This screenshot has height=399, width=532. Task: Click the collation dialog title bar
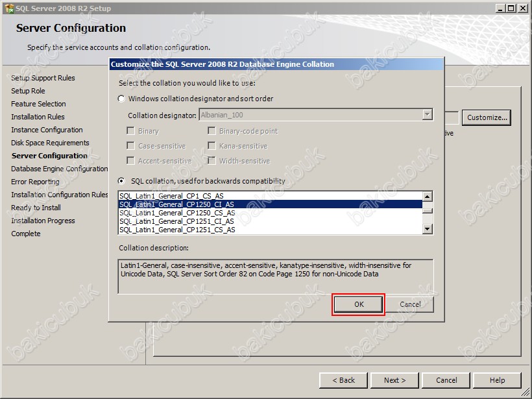[276, 64]
